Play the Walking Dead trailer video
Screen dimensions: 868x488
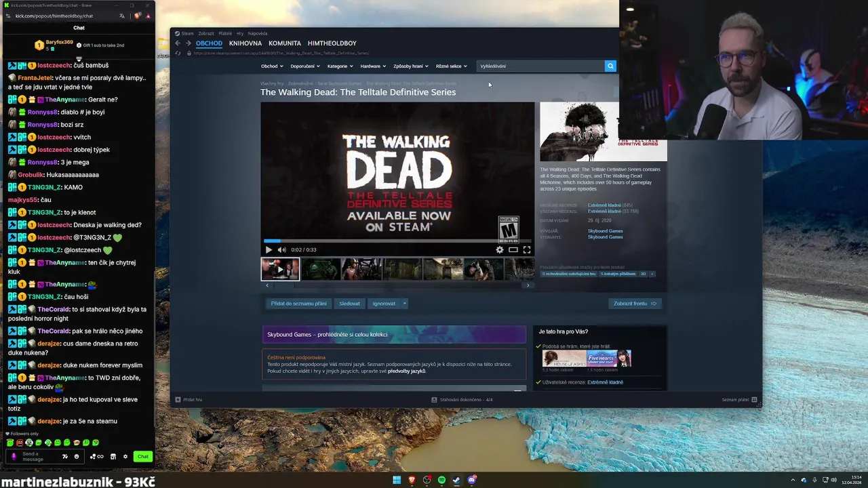point(269,249)
